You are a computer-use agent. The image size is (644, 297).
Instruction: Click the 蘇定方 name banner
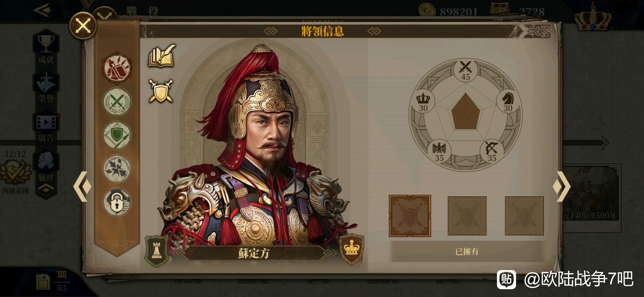coord(254,253)
